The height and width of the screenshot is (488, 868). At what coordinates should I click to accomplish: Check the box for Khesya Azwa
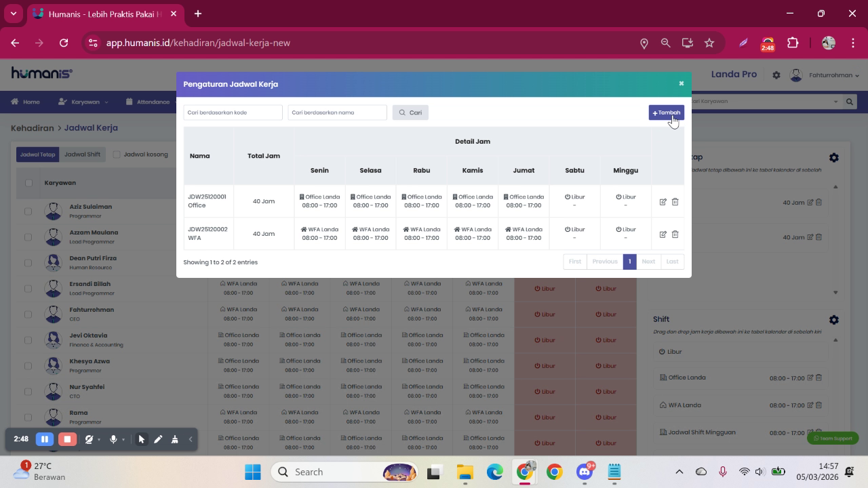click(28, 366)
